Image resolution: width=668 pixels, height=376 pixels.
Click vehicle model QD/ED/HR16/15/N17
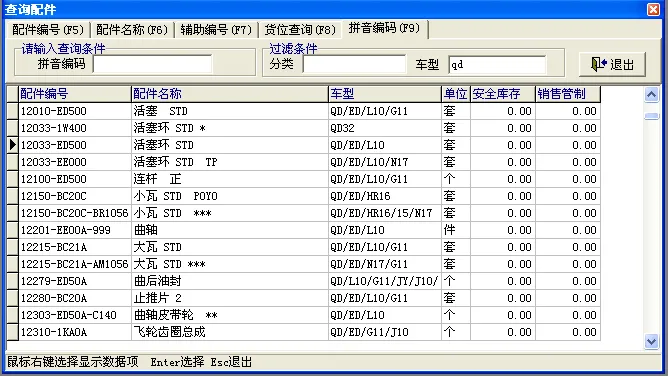coord(381,213)
